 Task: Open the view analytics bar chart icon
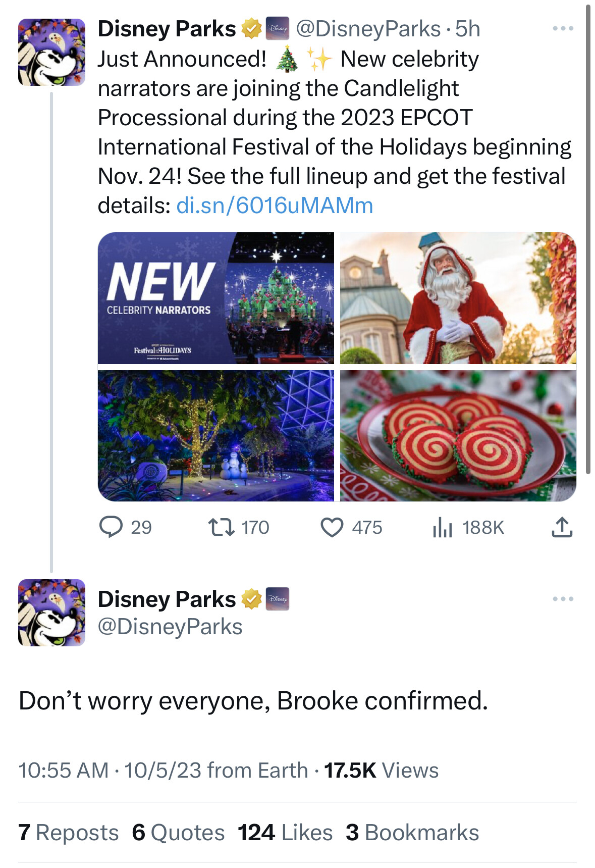[442, 527]
